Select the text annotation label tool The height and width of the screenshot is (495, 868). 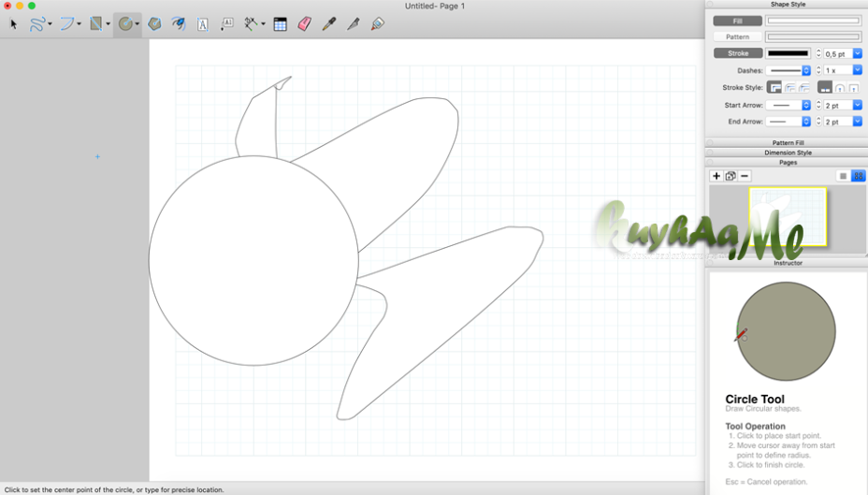(227, 23)
